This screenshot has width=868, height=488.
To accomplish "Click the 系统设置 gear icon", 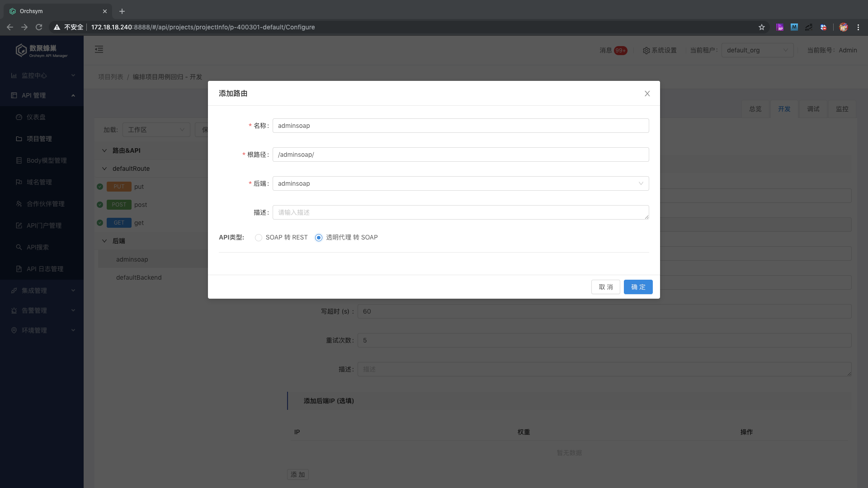I will [646, 51].
